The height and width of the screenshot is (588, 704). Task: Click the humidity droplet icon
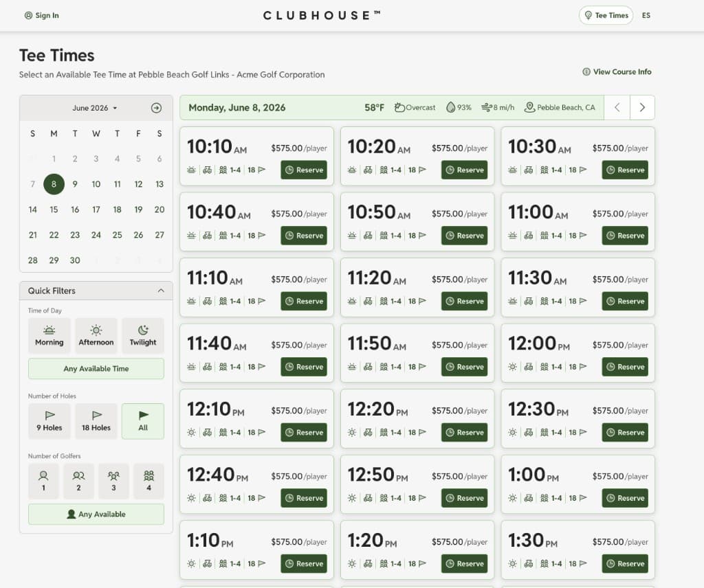[450, 108]
